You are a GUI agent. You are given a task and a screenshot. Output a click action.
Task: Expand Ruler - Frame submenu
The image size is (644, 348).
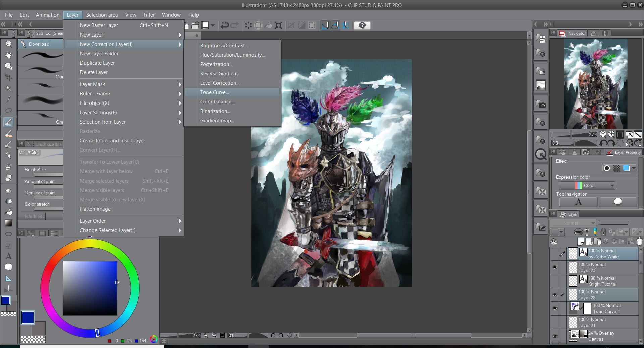[124, 94]
